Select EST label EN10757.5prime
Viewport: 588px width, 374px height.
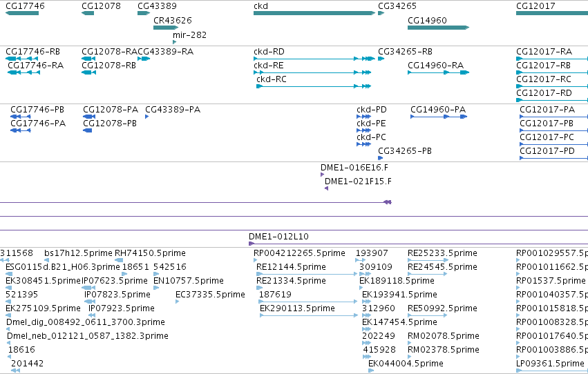point(189,281)
